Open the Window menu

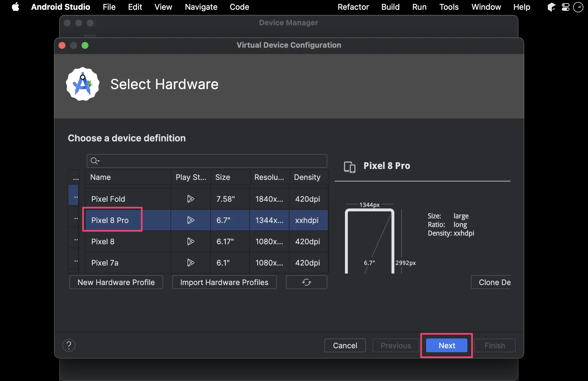pyautogui.click(x=486, y=7)
